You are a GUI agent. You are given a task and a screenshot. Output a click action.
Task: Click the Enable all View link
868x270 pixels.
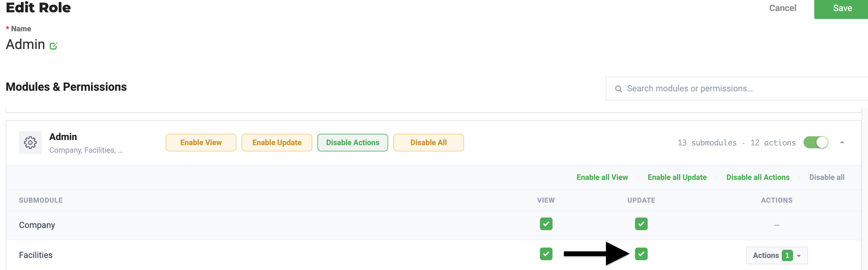pyautogui.click(x=602, y=177)
